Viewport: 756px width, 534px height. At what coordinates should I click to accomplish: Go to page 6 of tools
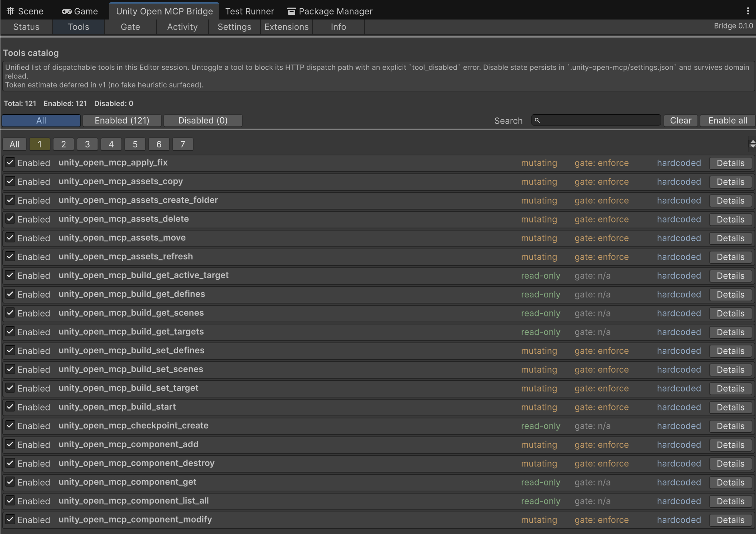click(x=159, y=144)
